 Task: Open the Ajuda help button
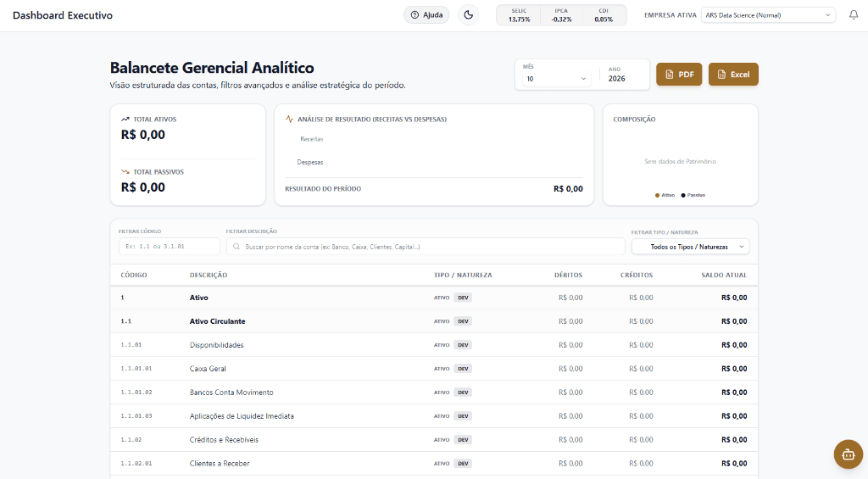426,15
